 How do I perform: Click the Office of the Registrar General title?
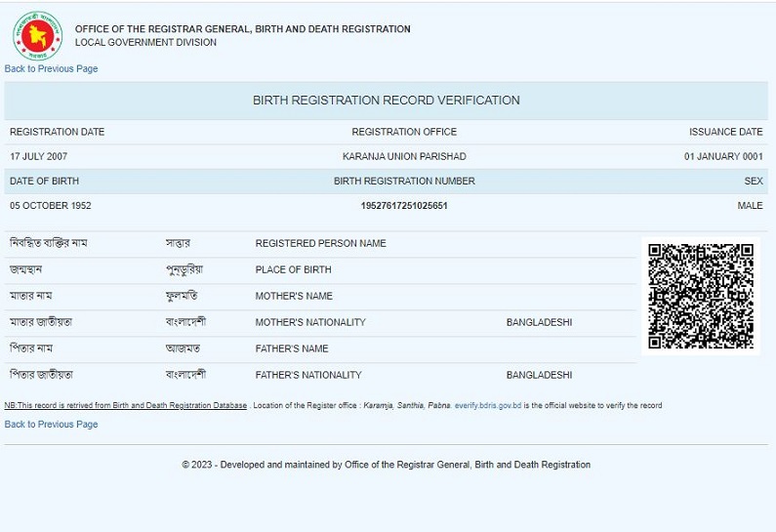pyautogui.click(x=242, y=29)
